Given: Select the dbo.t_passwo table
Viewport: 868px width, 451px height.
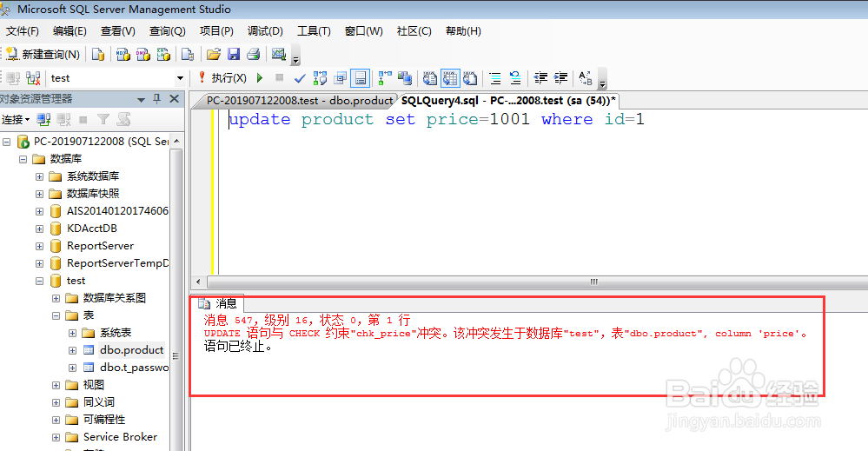Looking at the screenshot, I should click(x=134, y=368).
